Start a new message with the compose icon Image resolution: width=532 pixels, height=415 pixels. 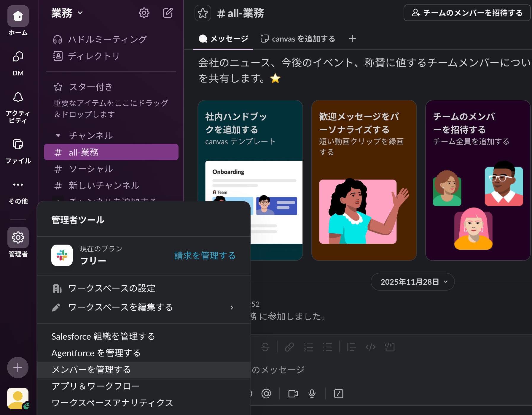click(168, 13)
